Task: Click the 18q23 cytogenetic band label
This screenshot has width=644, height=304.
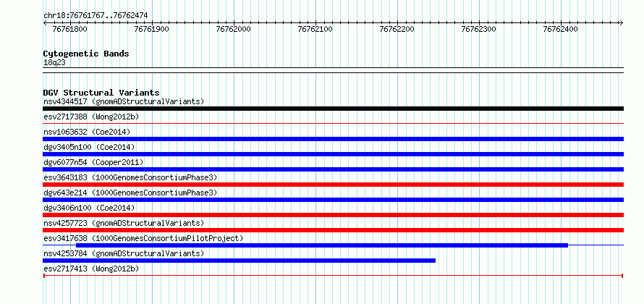Action: tap(54, 62)
